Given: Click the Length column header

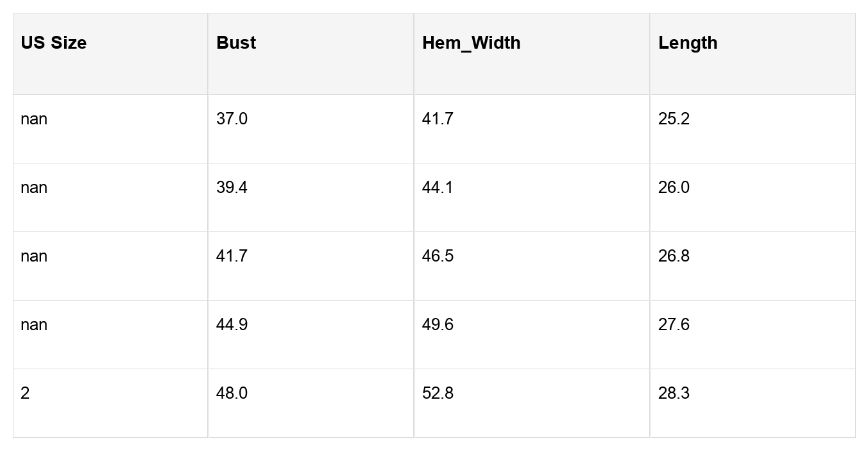Looking at the screenshot, I should 687,43.
